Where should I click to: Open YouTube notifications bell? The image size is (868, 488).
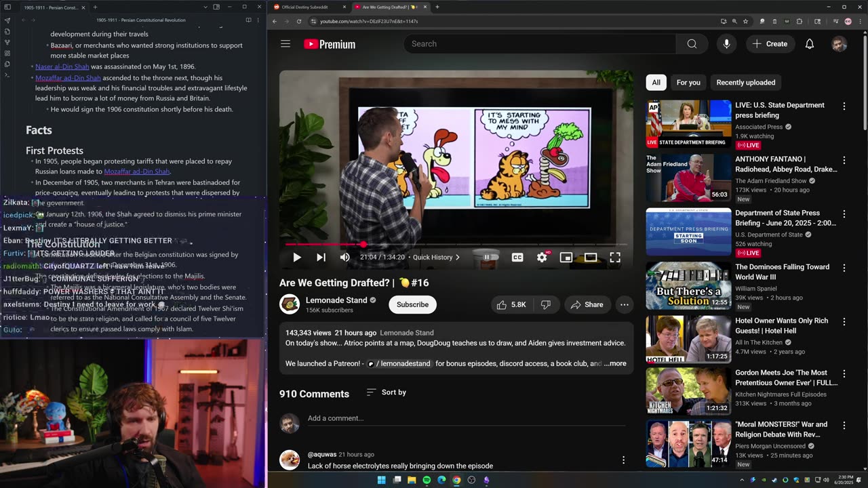tap(809, 44)
